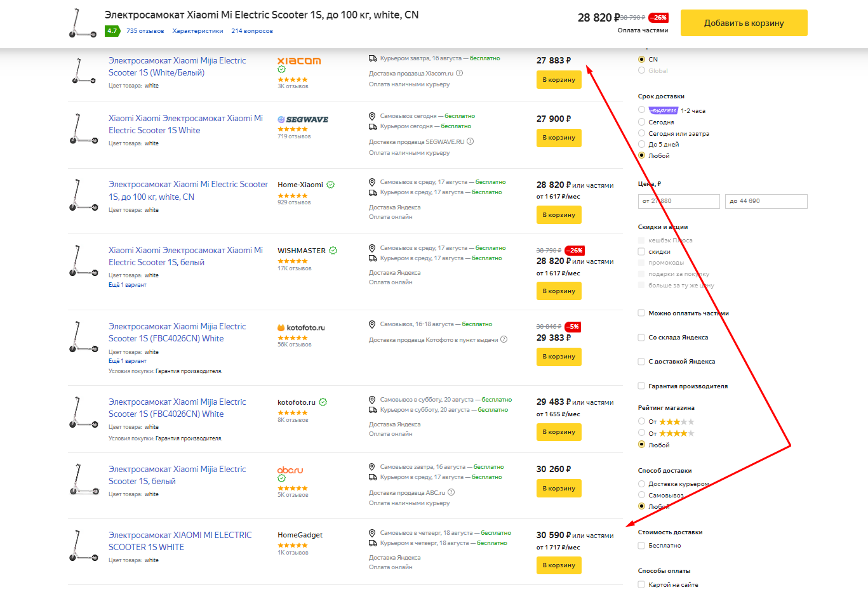Check Можно оплатить частями filter
The image size is (868, 592).
pyautogui.click(x=641, y=313)
